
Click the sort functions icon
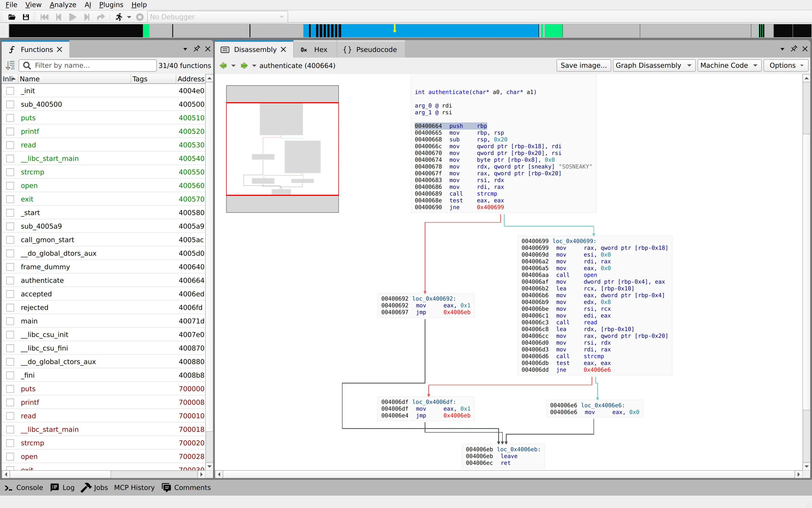point(10,65)
